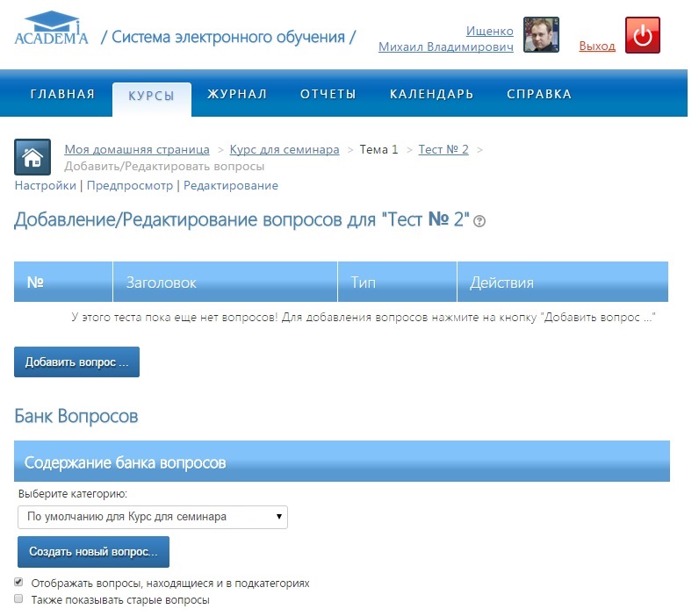Enable 'Также показывать старые вопросы' checkbox
This screenshot has height=616, width=699.
pos(18,598)
